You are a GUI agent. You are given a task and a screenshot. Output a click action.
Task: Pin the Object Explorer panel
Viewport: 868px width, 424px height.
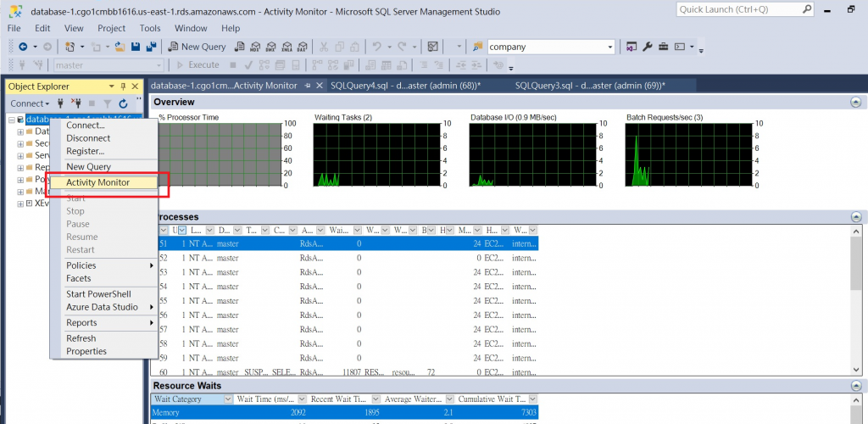pos(123,86)
